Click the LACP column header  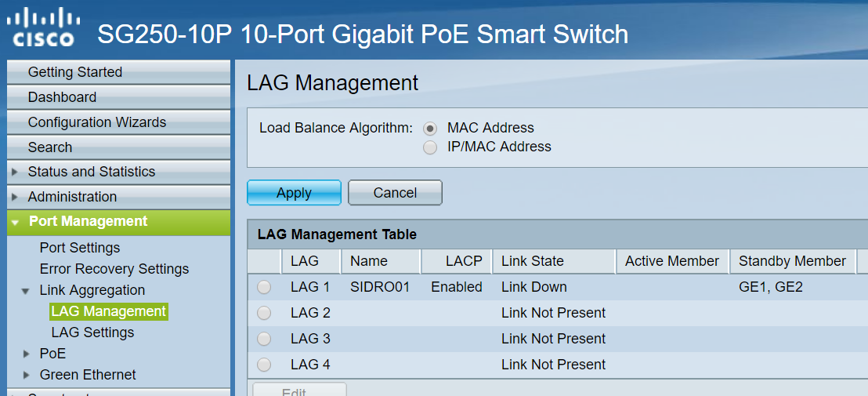[x=457, y=261]
